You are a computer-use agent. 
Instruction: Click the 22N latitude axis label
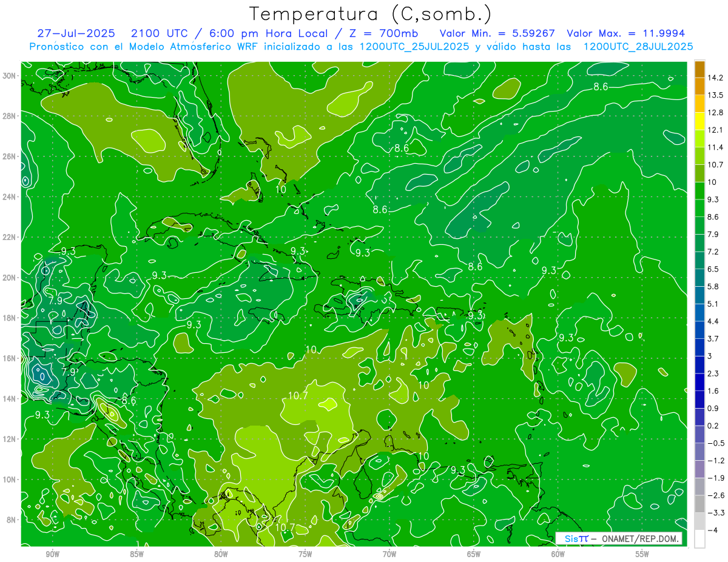(10, 237)
